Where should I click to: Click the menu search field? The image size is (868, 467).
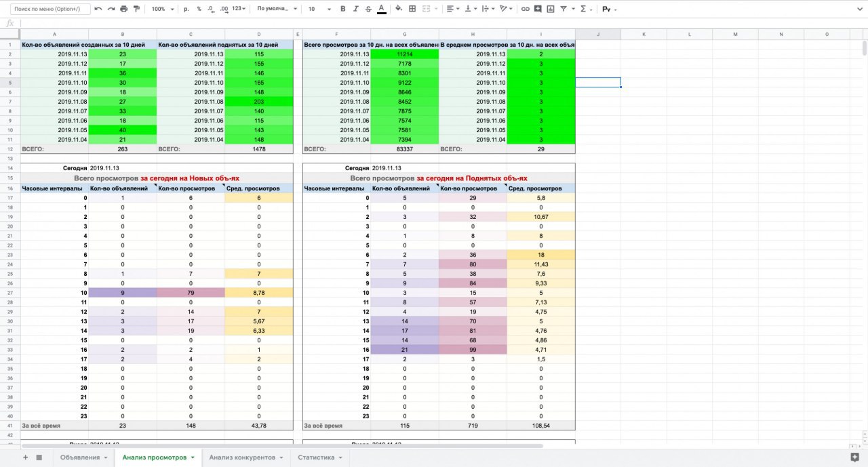[49, 9]
